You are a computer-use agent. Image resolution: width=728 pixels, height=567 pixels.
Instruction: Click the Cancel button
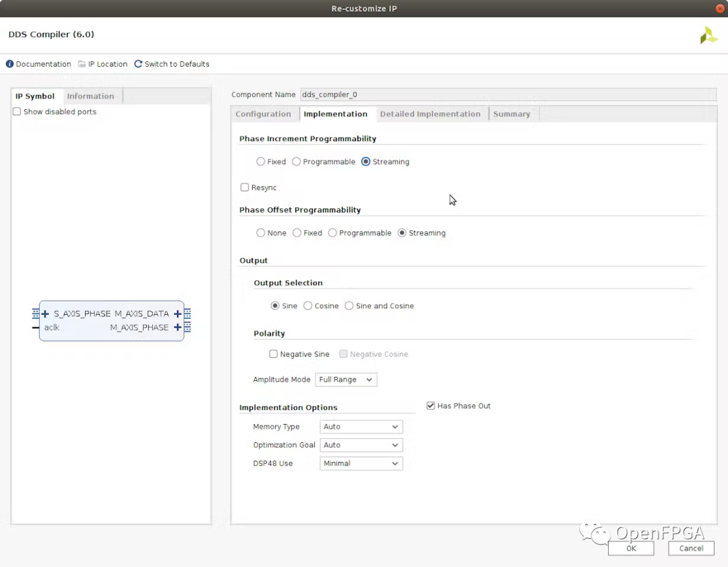(x=692, y=548)
